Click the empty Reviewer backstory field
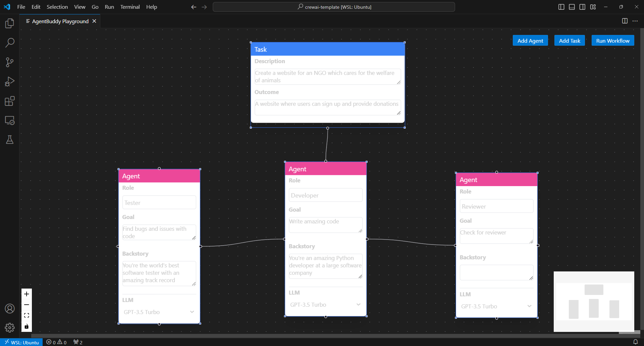The width and height of the screenshot is (644, 346). pos(496,272)
